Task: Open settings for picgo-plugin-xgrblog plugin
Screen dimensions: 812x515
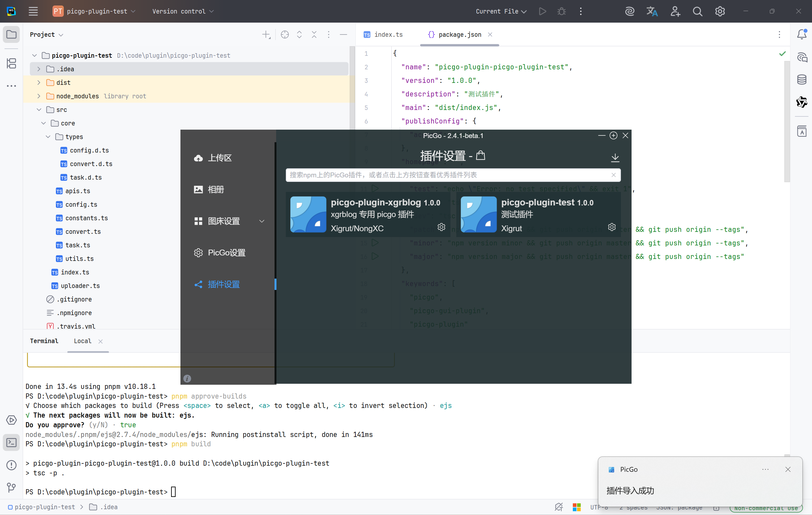Action: coord(441,227)
